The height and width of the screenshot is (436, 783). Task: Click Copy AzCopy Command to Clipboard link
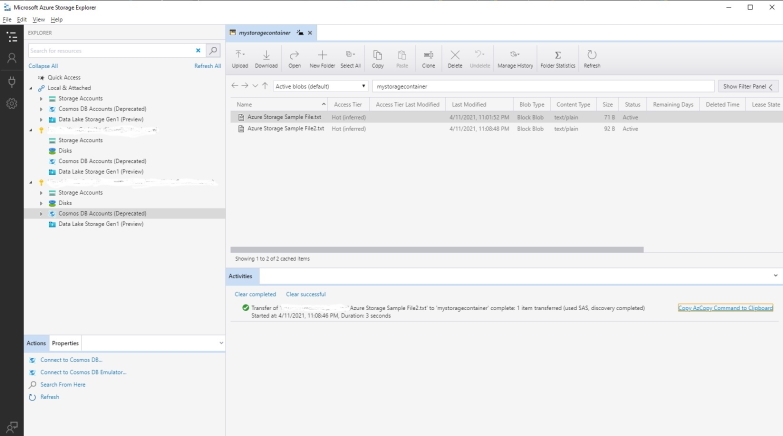(725, 308)
